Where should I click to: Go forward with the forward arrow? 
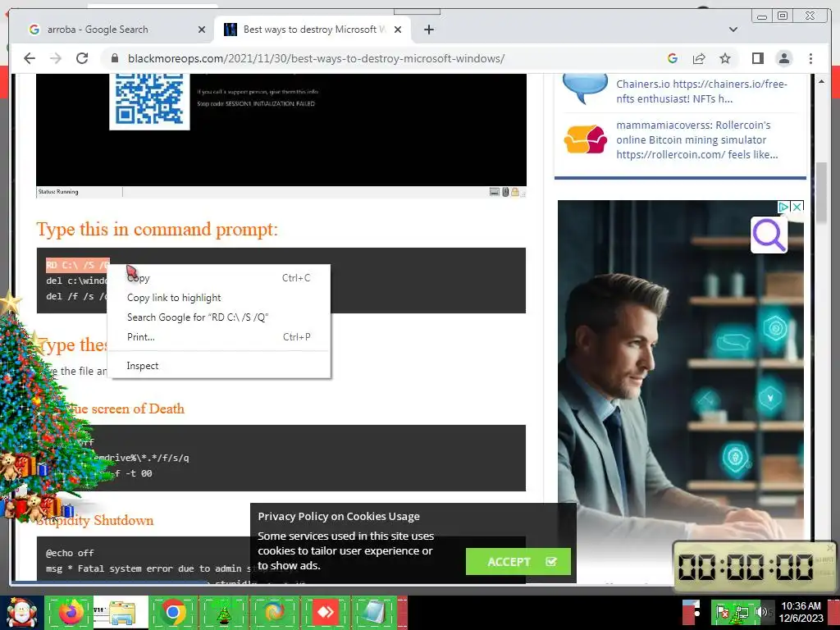tap(56, 58)
